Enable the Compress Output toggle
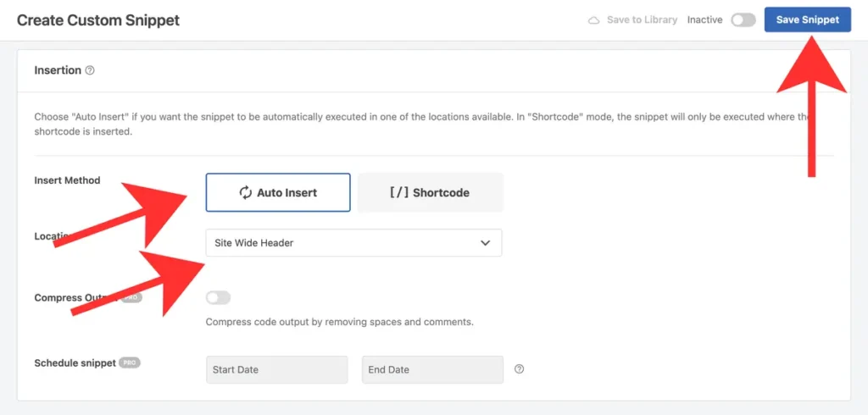Viewport: 868px width, 415px height. tap(218, 297)
